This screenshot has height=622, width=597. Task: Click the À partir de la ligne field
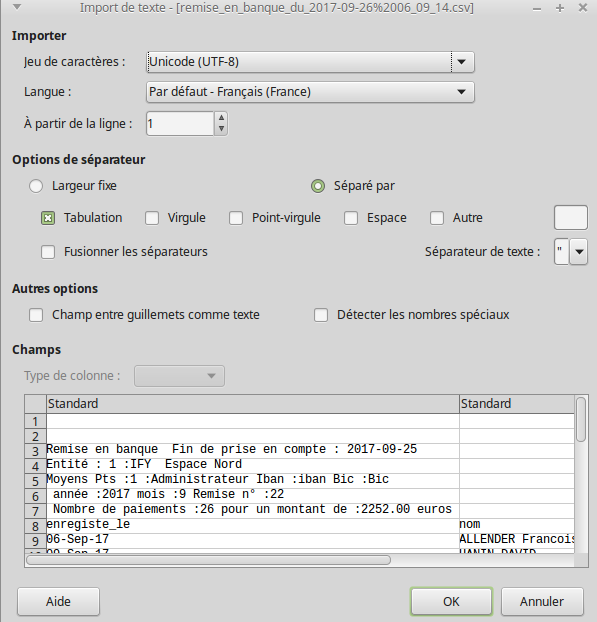pos(180,124)
